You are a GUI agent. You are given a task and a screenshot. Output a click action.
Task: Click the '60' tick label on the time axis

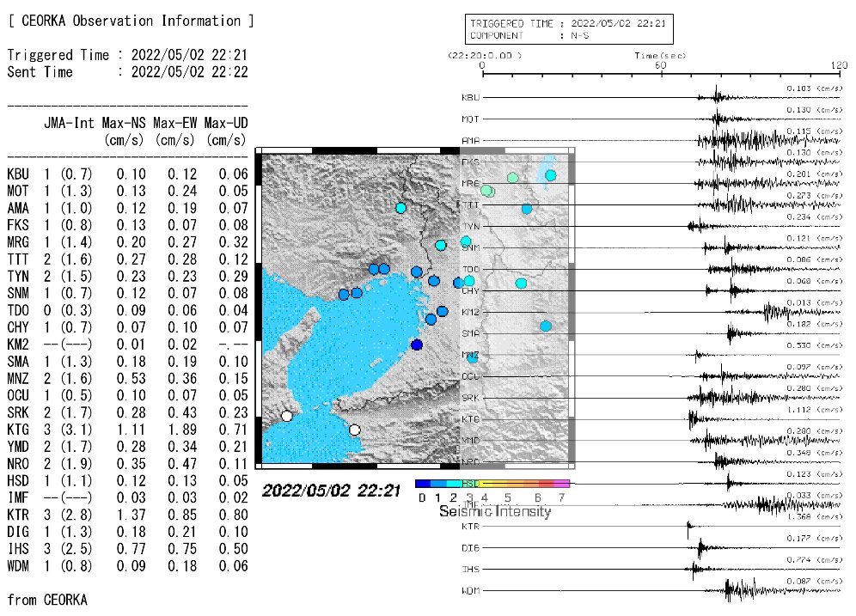click(661, 65)
